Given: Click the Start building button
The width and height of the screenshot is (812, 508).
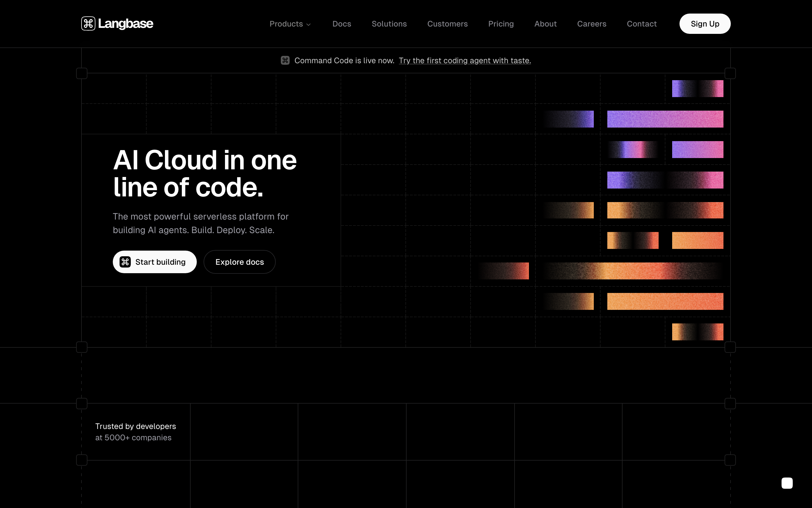Looking at the screenshot, I should 155,262.
